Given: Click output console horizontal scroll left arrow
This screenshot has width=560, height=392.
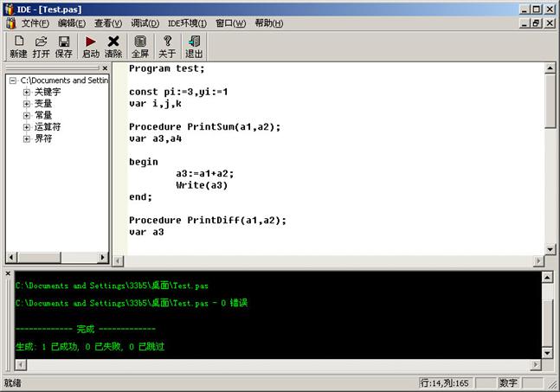Looking at the screenshot, I should (21, 365).
